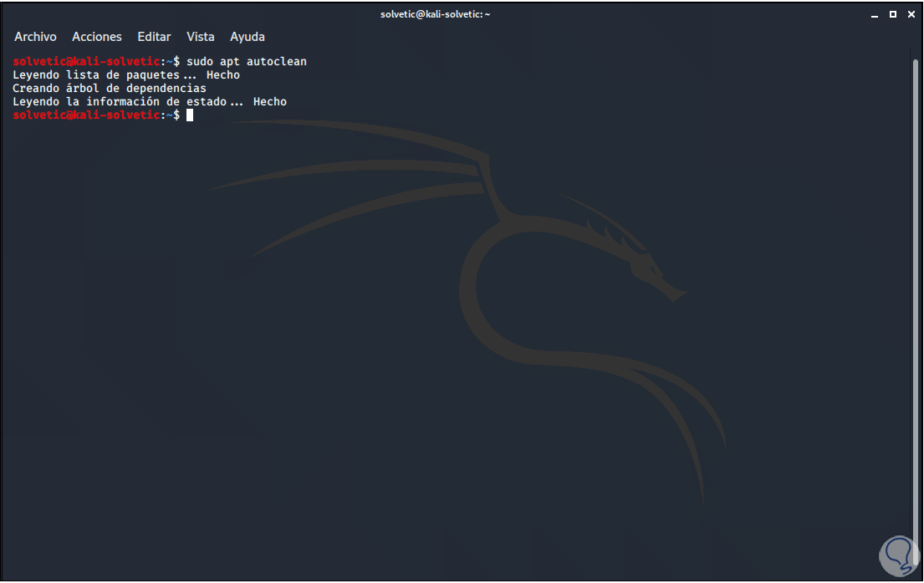Image resolution: width=924 pixels, height=583 pixels.
Task: Maximize the terminal window
Action: pos(893,14)
